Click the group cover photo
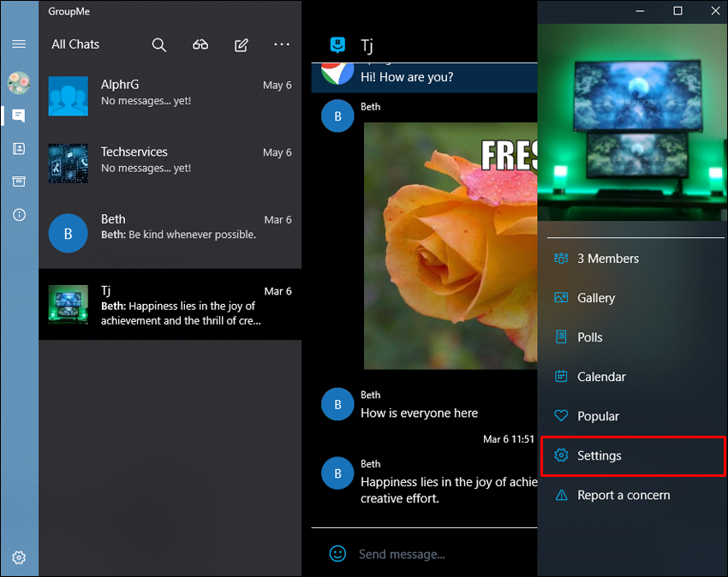The height and width of the screenshot is (577, 728). (x=632, y=122)
